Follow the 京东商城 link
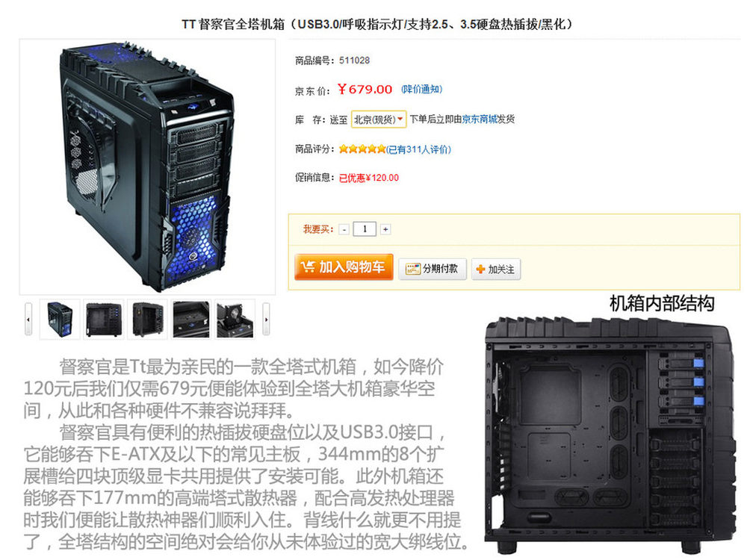Screen dimensions: 747x560 (x=480, y=119)
